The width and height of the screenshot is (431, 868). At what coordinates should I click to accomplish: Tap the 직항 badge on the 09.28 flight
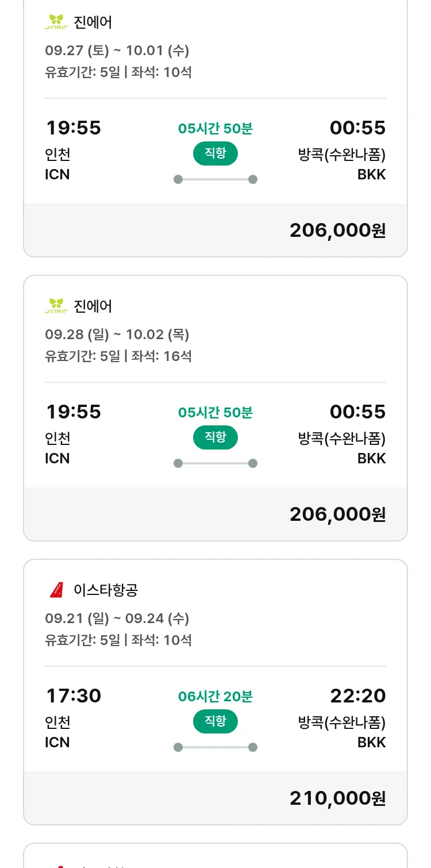[215, 437]
